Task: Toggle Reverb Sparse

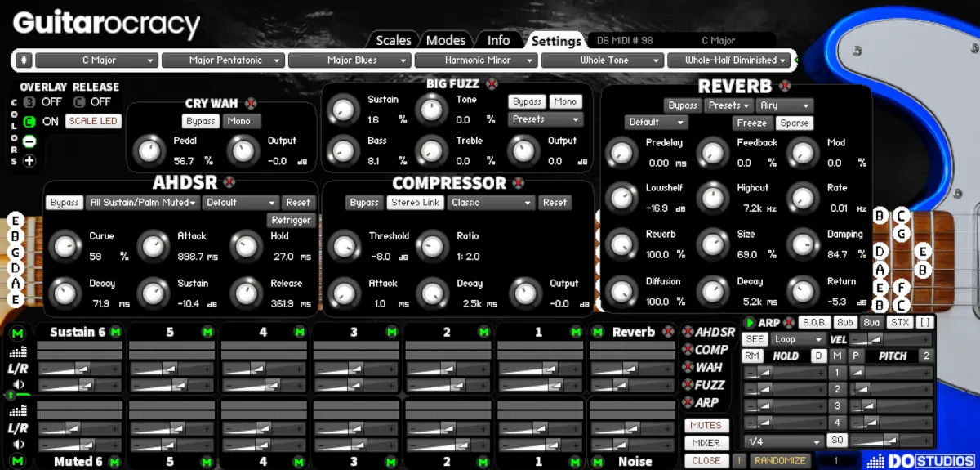Action: [x=794, y=123]
